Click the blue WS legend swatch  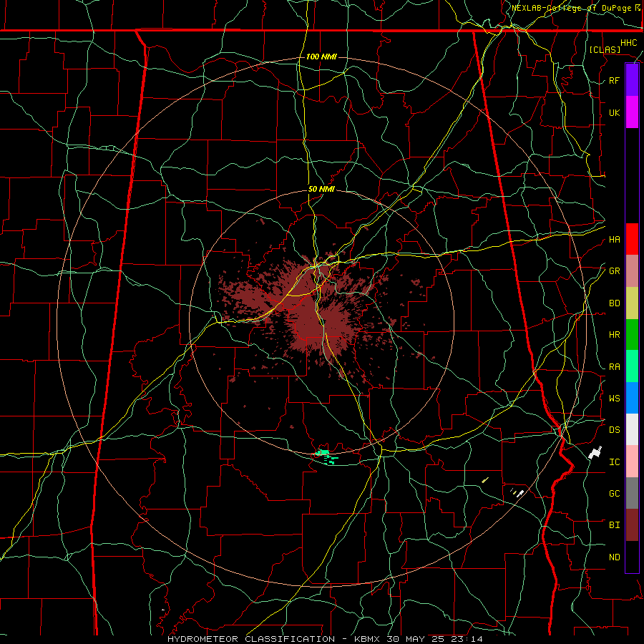coord(632,398)
